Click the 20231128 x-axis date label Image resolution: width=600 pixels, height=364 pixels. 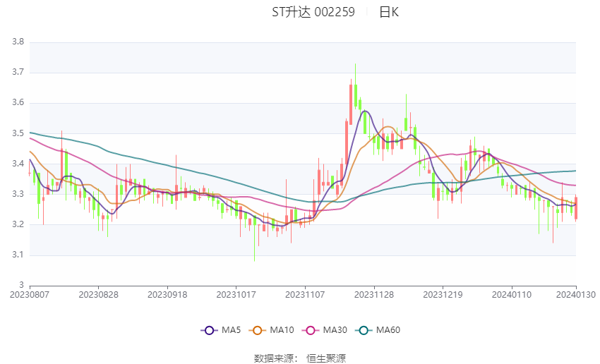point(374,295)
